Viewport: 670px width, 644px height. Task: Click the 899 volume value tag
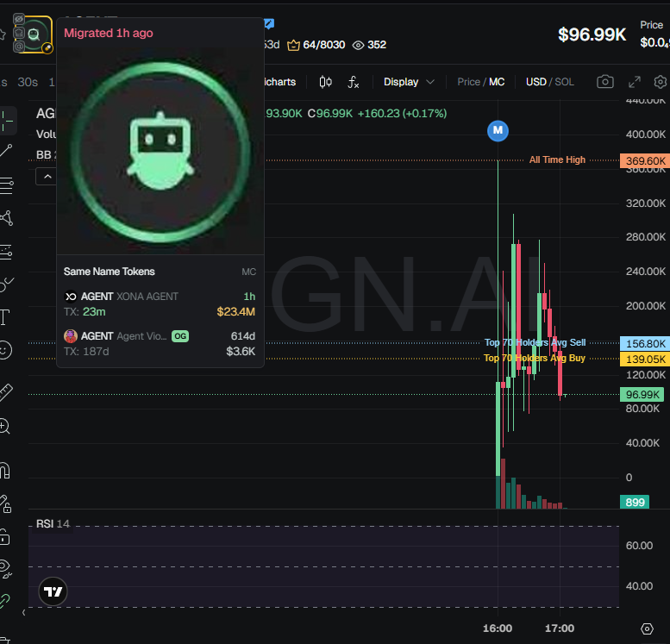[x=635, y=502]
